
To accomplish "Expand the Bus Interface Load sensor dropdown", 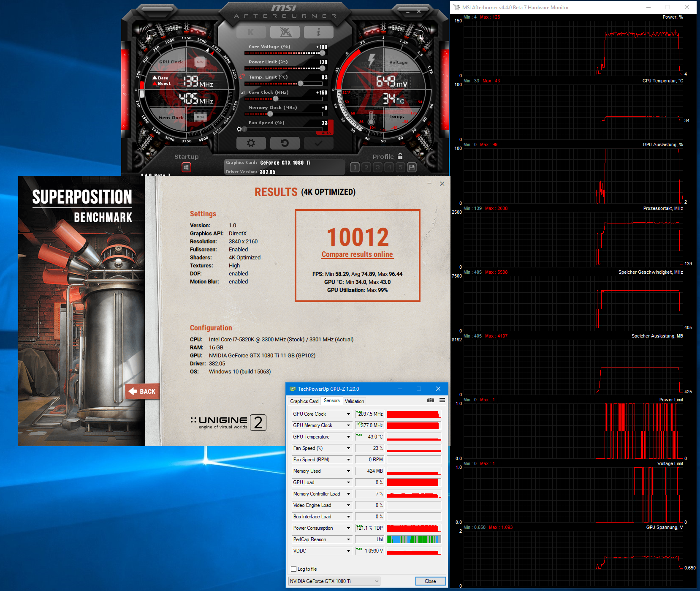I will [348, 517].
